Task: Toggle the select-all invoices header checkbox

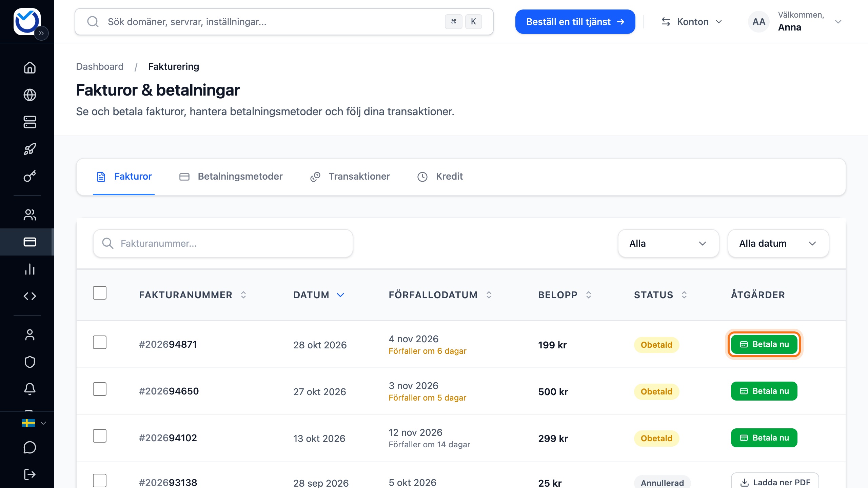Action: click(x=100, y=293)
